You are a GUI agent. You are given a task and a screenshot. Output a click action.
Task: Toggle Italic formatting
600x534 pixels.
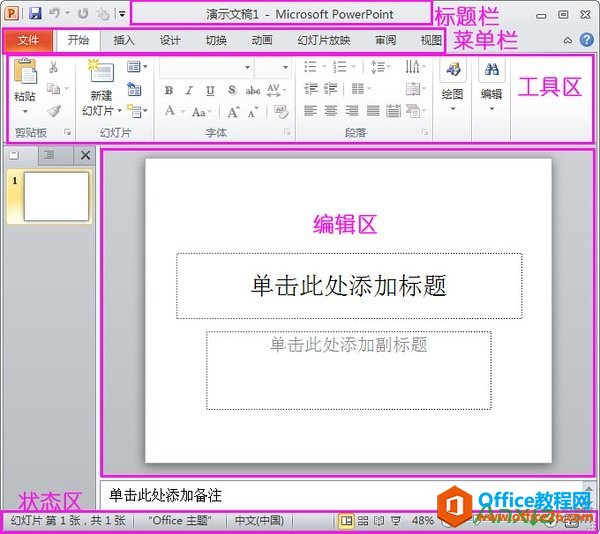tap(189, 90)
